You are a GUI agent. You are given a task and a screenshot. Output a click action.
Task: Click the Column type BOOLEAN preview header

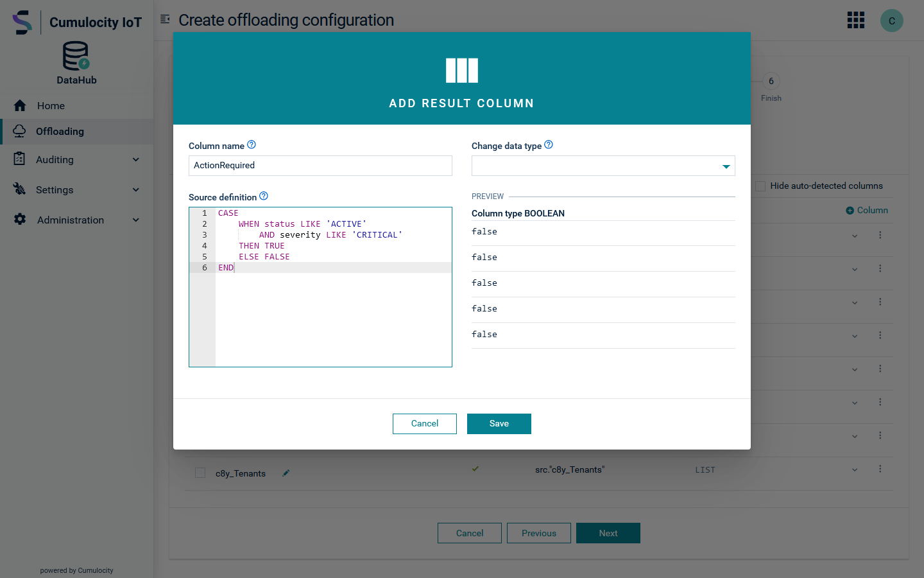[x=518, y=213]
